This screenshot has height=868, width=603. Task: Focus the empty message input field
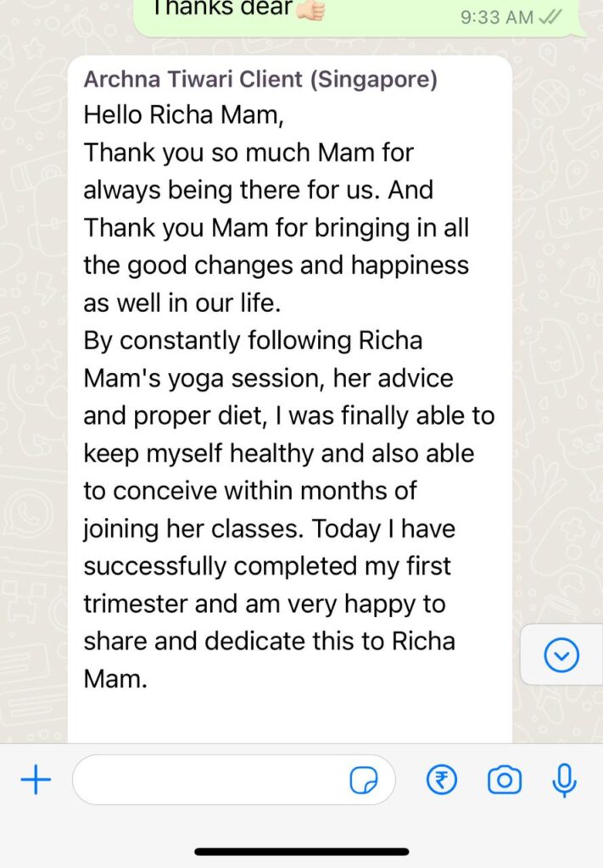click(x=212, y=780)
